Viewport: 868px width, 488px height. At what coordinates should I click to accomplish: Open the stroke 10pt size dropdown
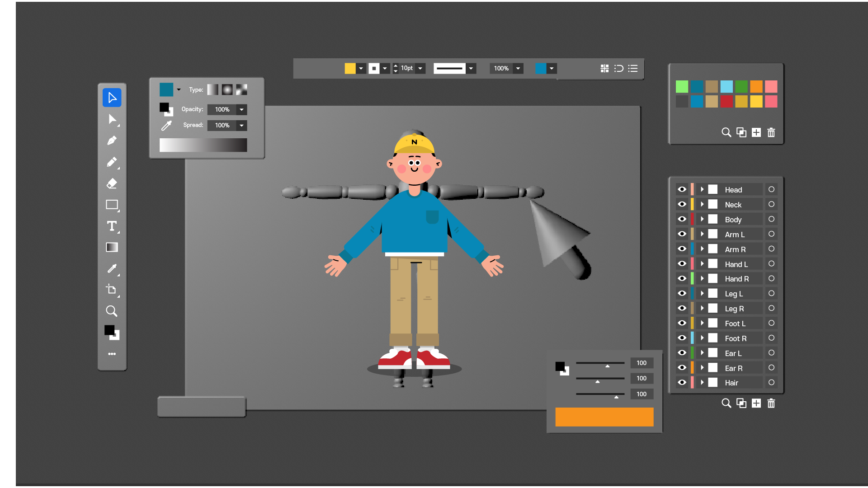click(420, 68)
